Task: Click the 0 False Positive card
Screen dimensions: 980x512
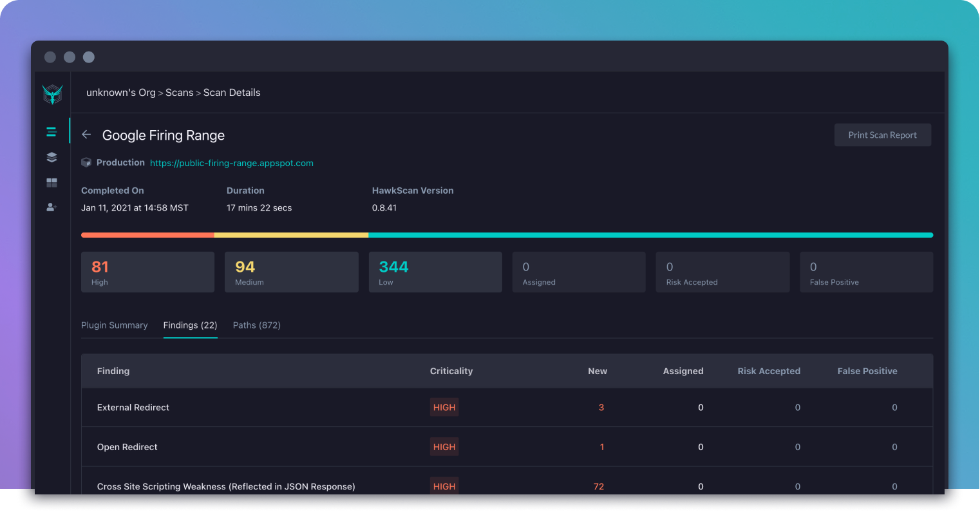Action: click(x=867, y=272)
